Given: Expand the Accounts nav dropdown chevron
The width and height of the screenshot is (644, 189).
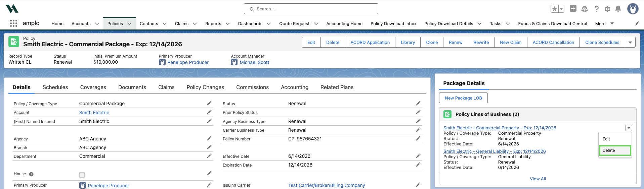Looking at the screenshot, I should (97, 24).
